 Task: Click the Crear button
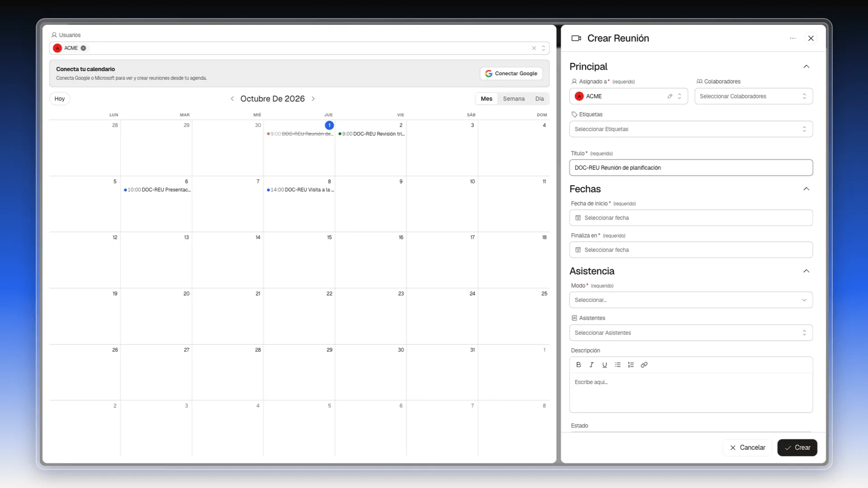[797, 448]
